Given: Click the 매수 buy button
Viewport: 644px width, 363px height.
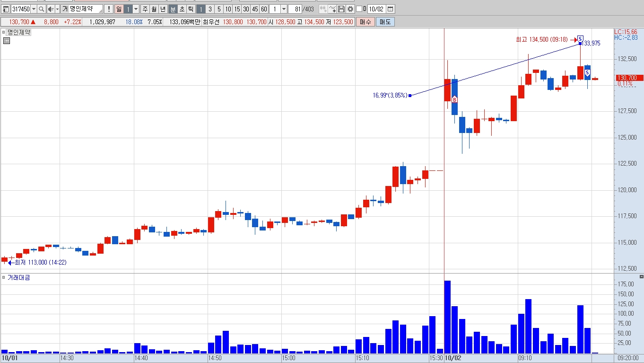Looking at the screenshot, I should point(366,22).
